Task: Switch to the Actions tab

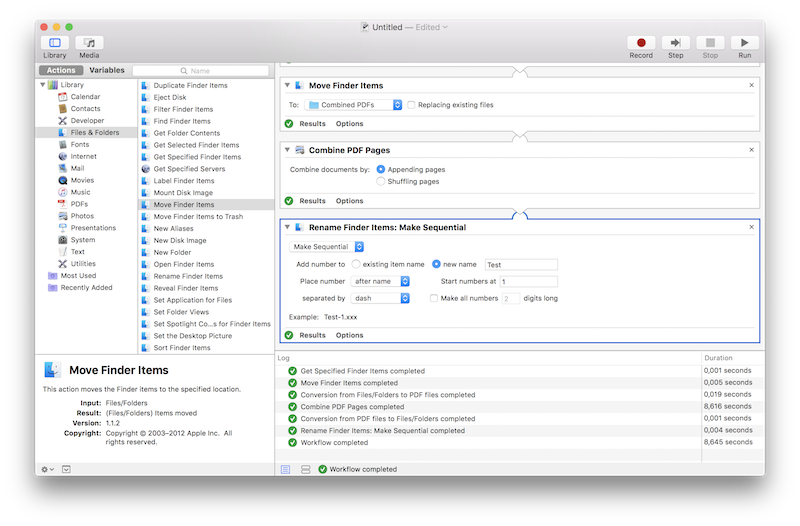Action: click(x=61, y=71)
